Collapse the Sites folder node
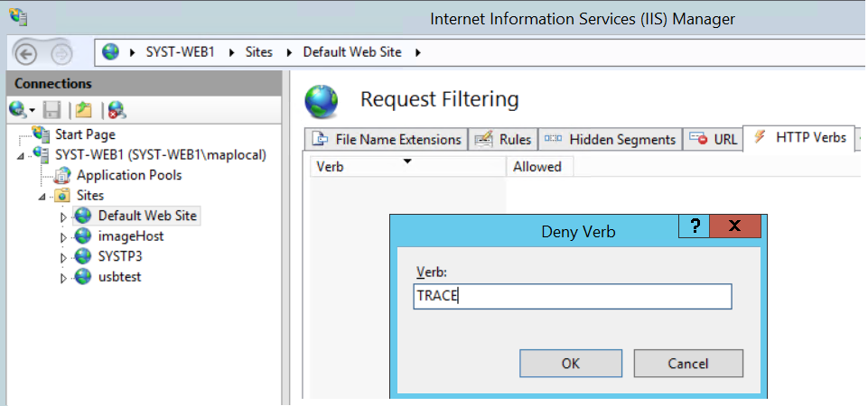Image resolution: width=868 pixels, height=406 pixels. point(42,198)
